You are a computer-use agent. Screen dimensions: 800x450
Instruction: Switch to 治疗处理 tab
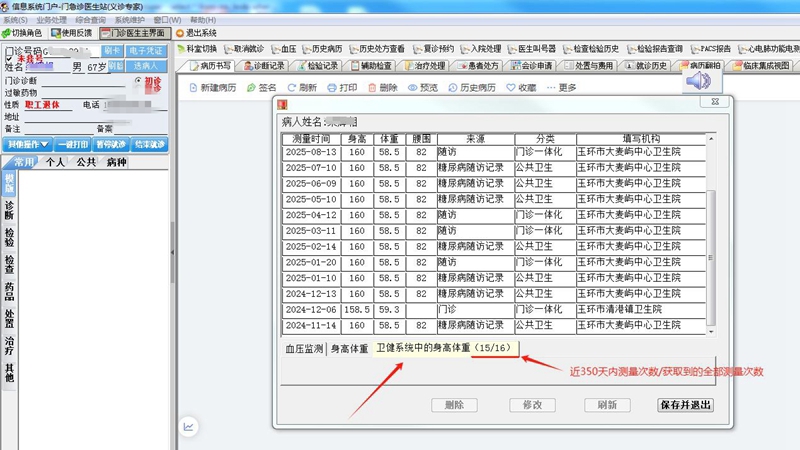[425, 66]
